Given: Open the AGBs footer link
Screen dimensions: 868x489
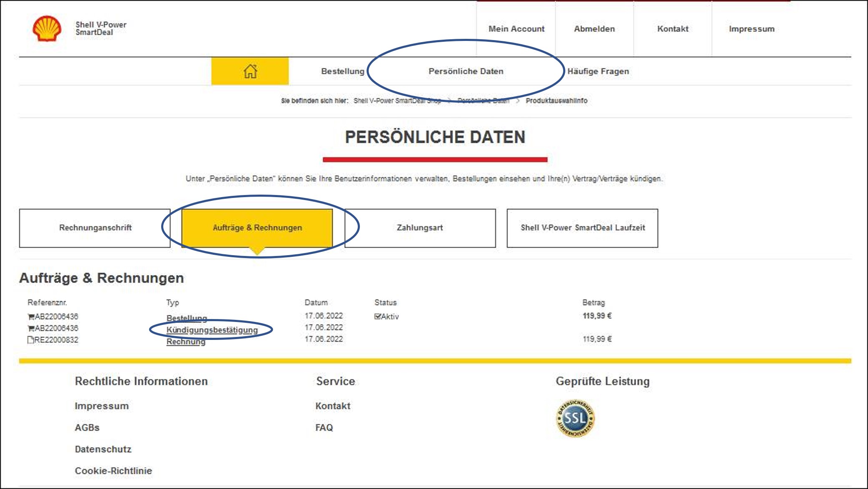Looking at the screenshot, I should click(x=87, y=428).
